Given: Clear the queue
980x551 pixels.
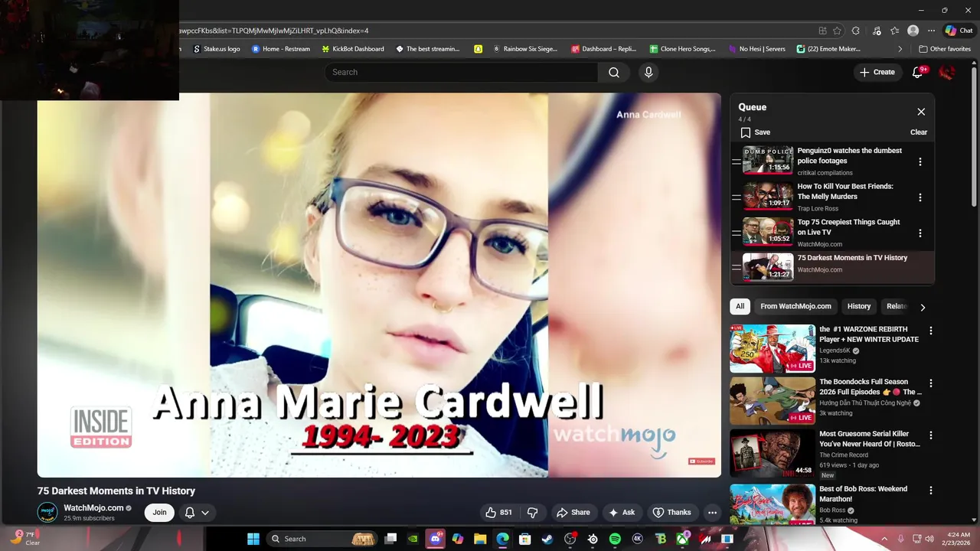Looking at the screenshot, I should [x=919, y=132].
